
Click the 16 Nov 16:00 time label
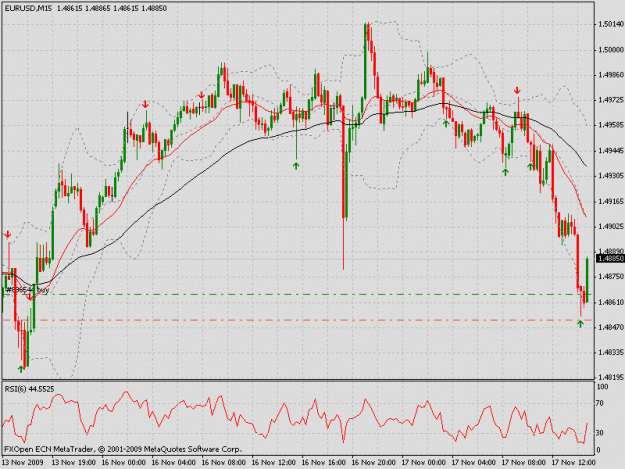point(324,463)
